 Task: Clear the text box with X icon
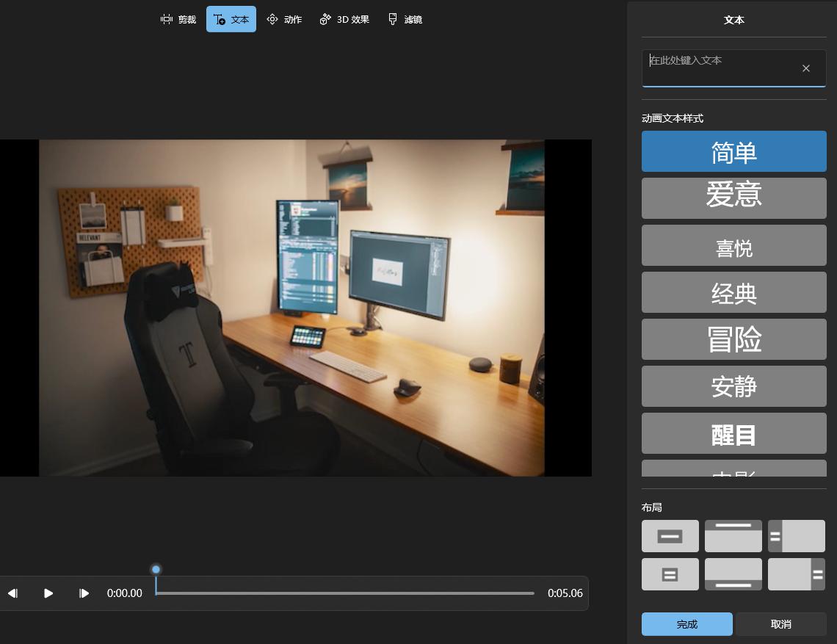pyautogui.click(x=805, y=68)
